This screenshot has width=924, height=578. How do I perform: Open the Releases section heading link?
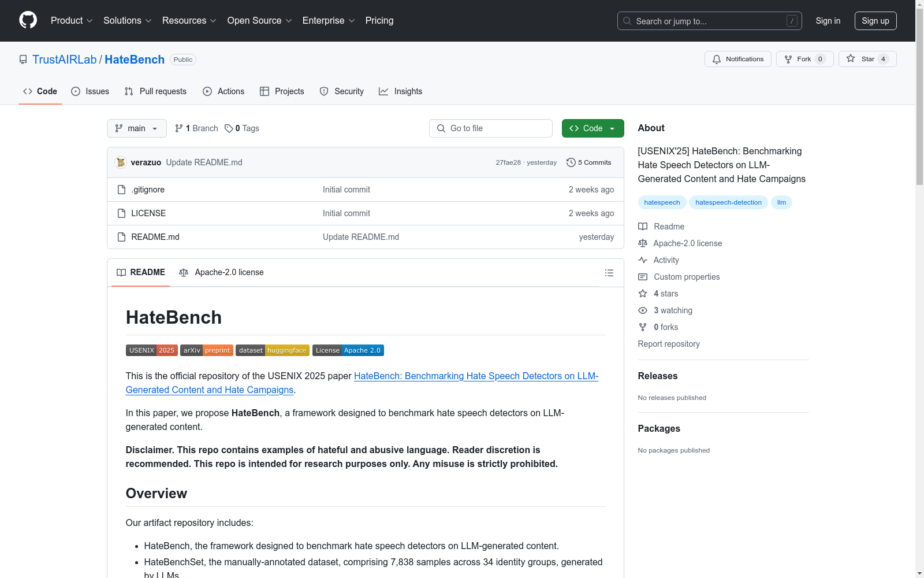[x=658, y=376]
